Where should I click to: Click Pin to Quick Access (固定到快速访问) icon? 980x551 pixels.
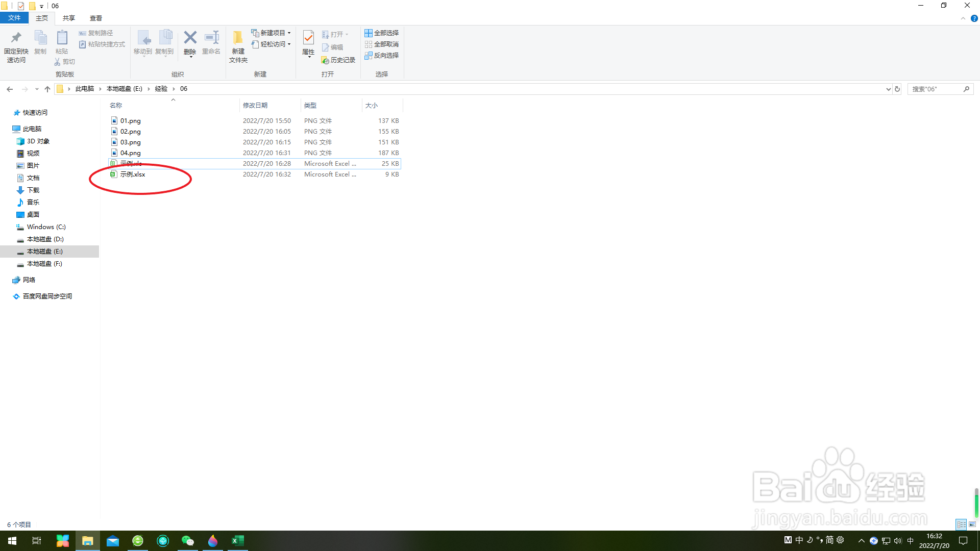coord(16,38)
